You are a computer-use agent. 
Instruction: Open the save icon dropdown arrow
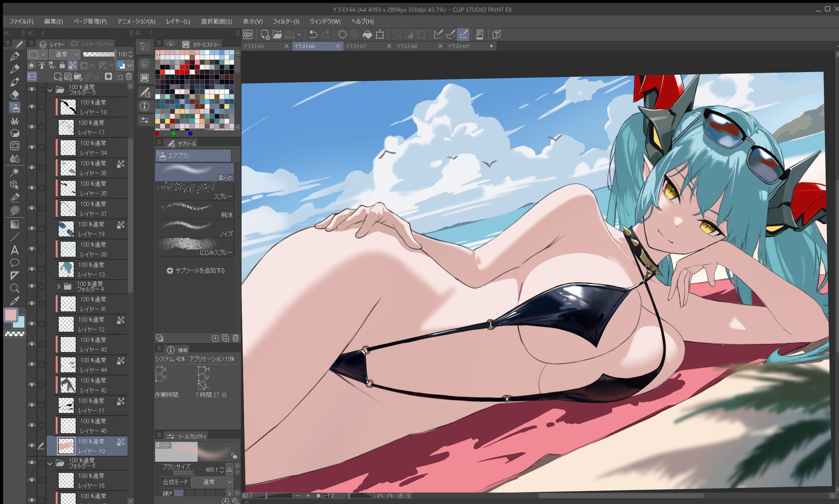[299, 34]
